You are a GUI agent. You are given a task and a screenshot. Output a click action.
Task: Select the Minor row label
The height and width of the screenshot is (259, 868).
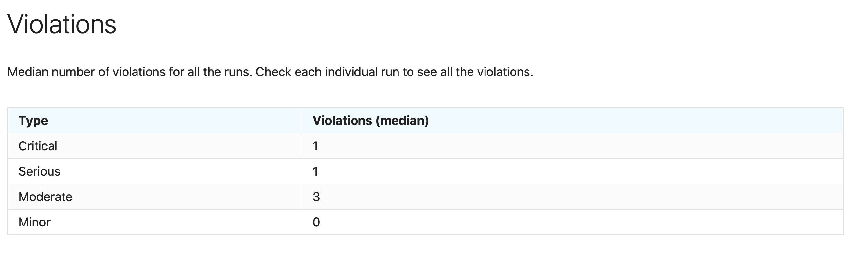coord(34,222)
